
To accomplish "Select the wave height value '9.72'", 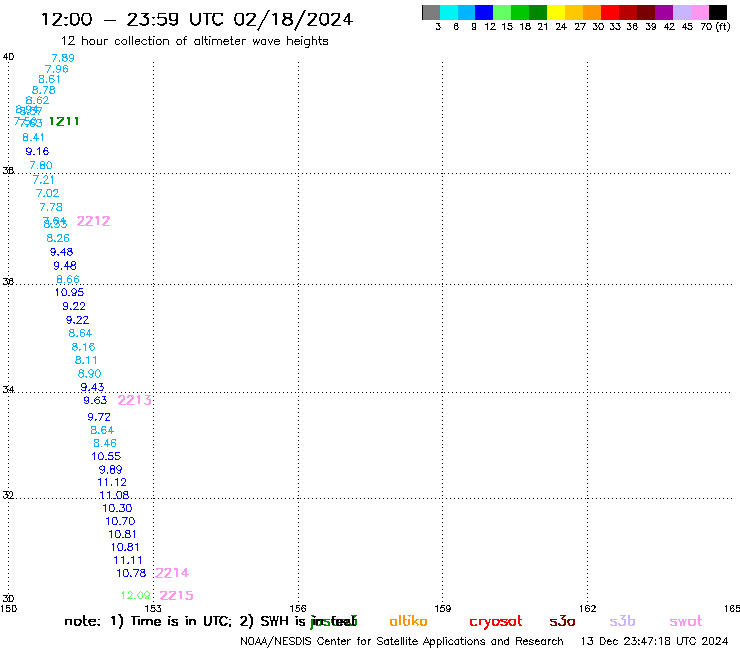I will pos(99,417).
